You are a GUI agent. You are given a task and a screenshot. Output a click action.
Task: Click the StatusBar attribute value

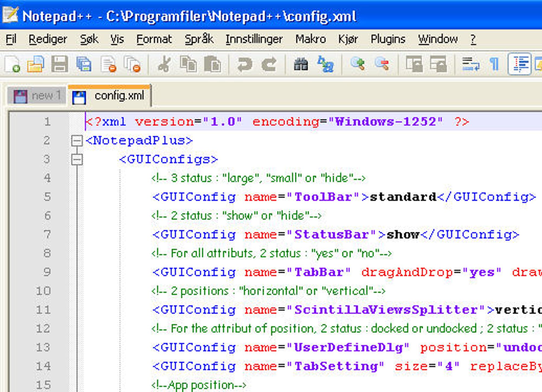(332, 235)
